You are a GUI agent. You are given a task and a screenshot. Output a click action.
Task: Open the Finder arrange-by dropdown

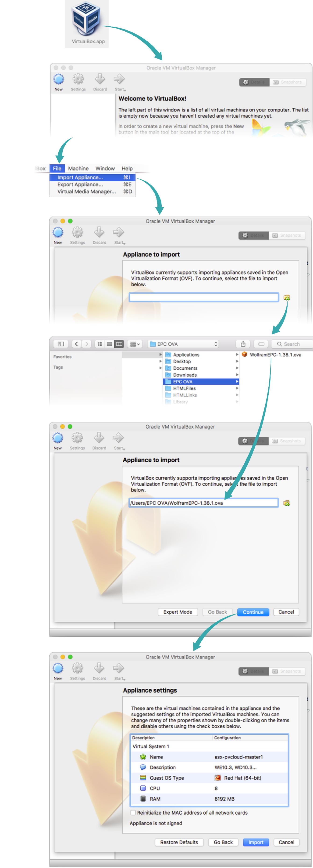pos(135,344)
